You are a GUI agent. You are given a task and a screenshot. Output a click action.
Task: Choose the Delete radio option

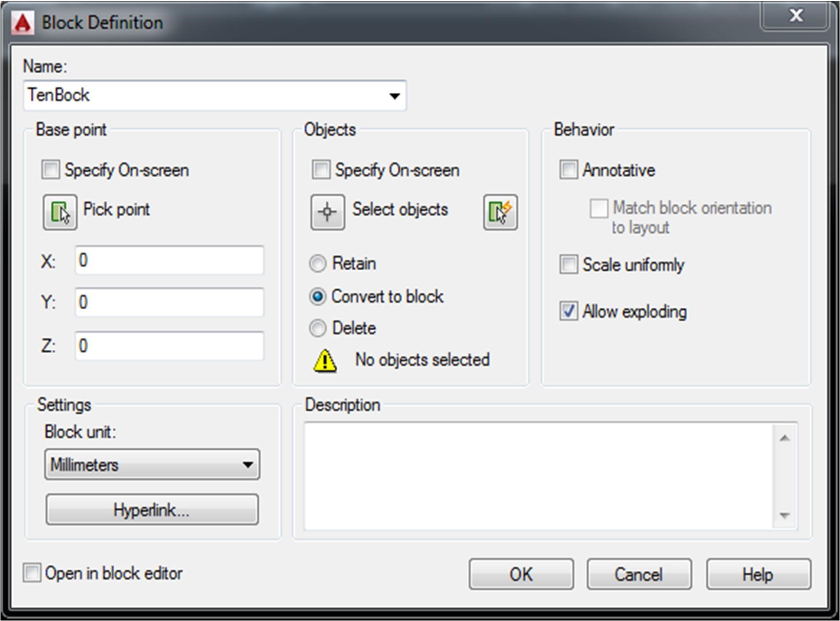click(x=318, y=328)
